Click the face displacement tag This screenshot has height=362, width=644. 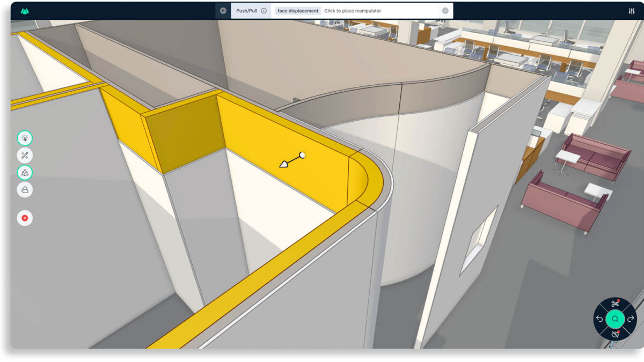coord(298,11)
